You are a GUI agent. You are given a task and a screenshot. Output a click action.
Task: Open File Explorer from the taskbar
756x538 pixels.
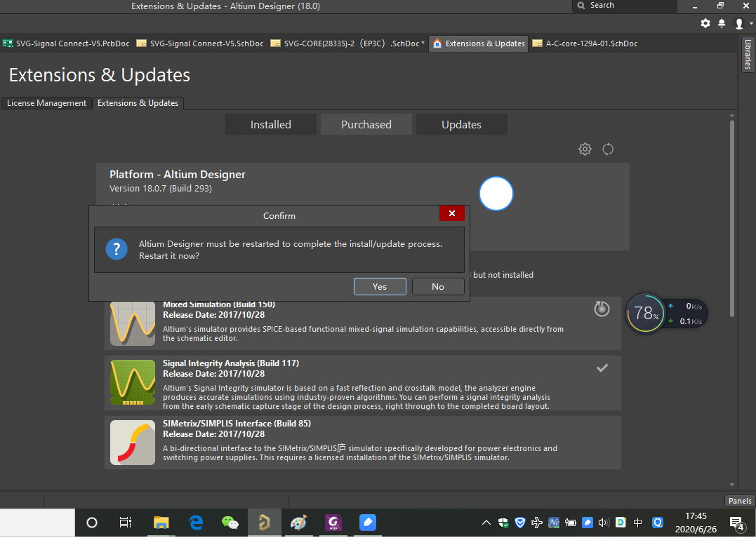(x=161, y=523)
